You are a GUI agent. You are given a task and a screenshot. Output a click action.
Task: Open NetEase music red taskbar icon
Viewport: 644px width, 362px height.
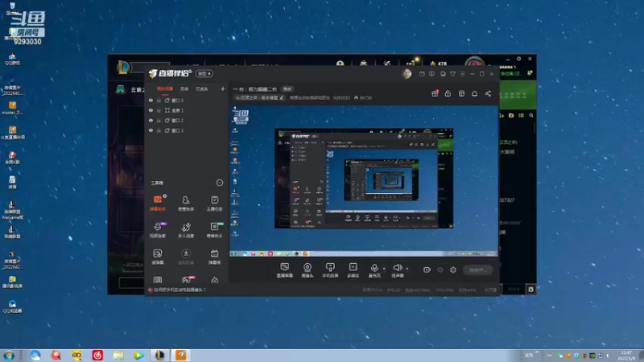pos(97,356)
